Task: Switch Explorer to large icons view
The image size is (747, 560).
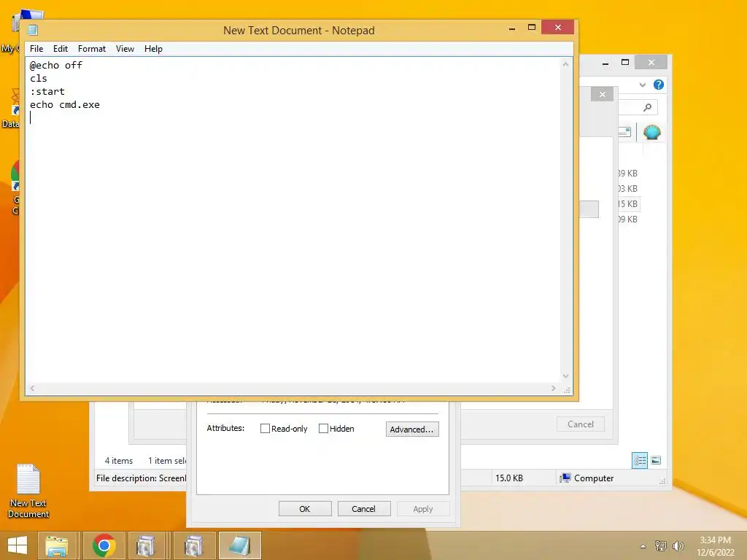Action: click(656, 461)
